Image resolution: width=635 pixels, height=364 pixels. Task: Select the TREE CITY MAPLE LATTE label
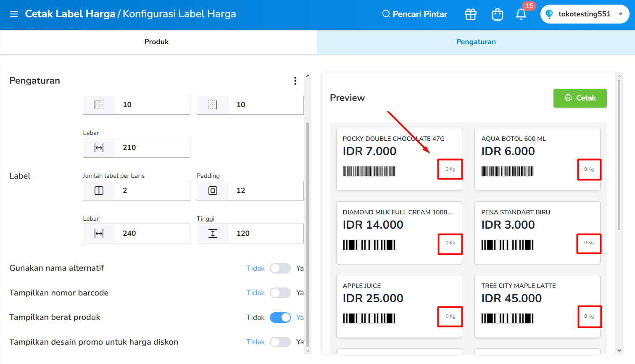[x=538, y=306]
